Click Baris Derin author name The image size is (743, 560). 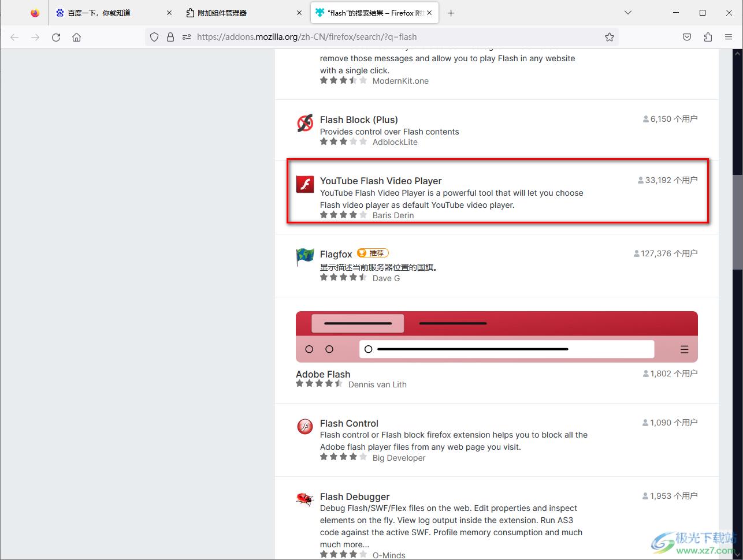(393, 215)
